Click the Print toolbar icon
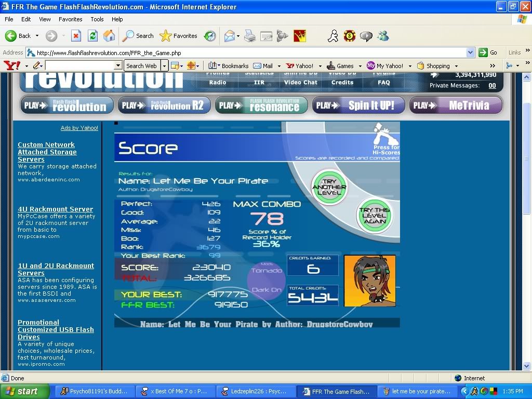The width and height of the screenshot is (532, 399). [x=250, y=36]
